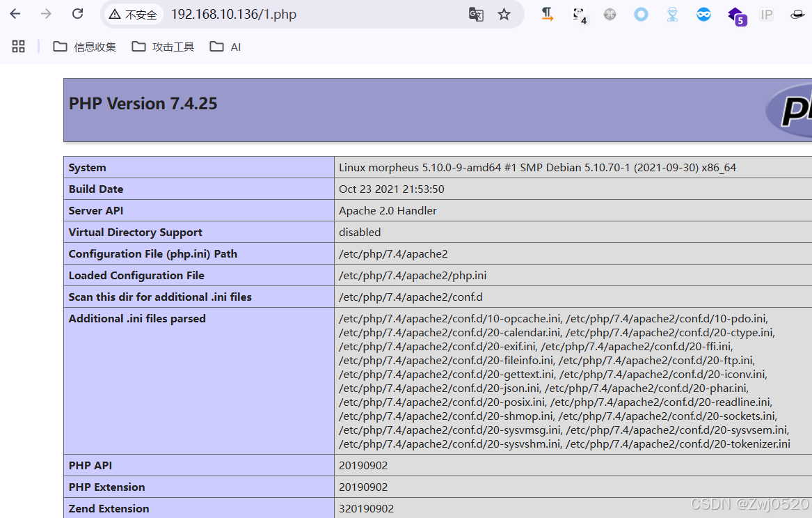Select the 10-opcache.ini file path
This screenshot has height=518, width=812.
[x=449, y=319]
